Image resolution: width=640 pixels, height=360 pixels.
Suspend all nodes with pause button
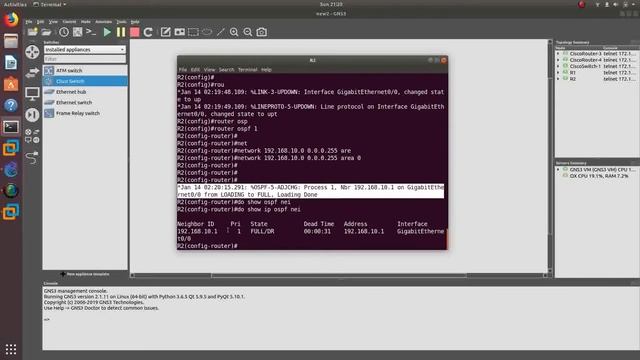coord(121,32)
